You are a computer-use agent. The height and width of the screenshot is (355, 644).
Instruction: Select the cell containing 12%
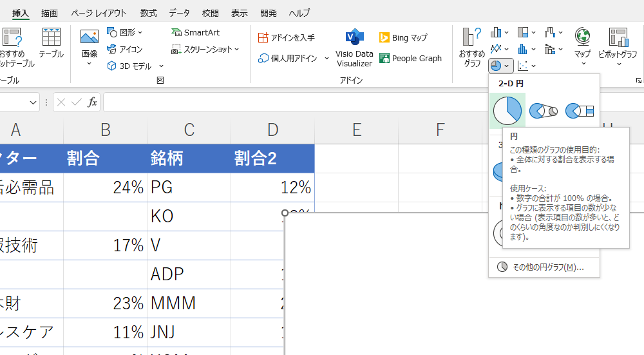pos(272,187)
